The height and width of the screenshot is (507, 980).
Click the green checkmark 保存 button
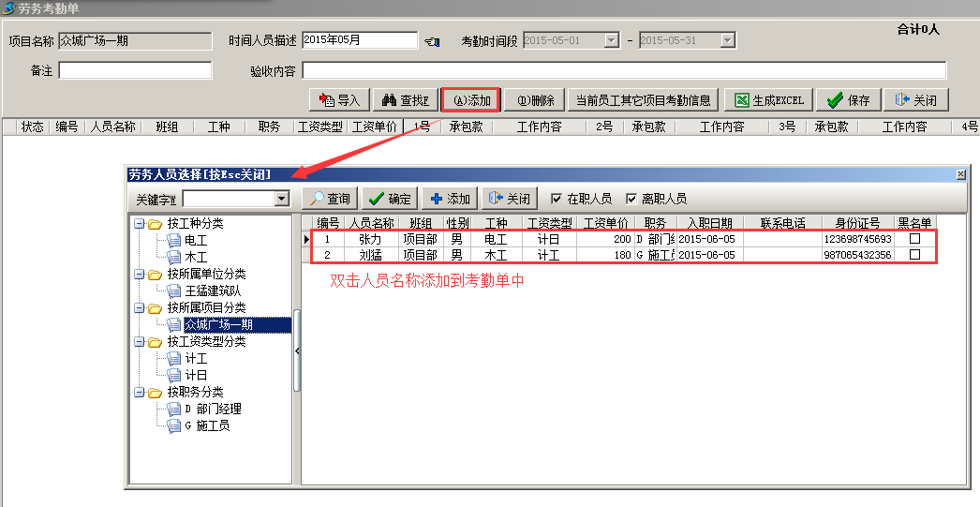pos(848,100)
